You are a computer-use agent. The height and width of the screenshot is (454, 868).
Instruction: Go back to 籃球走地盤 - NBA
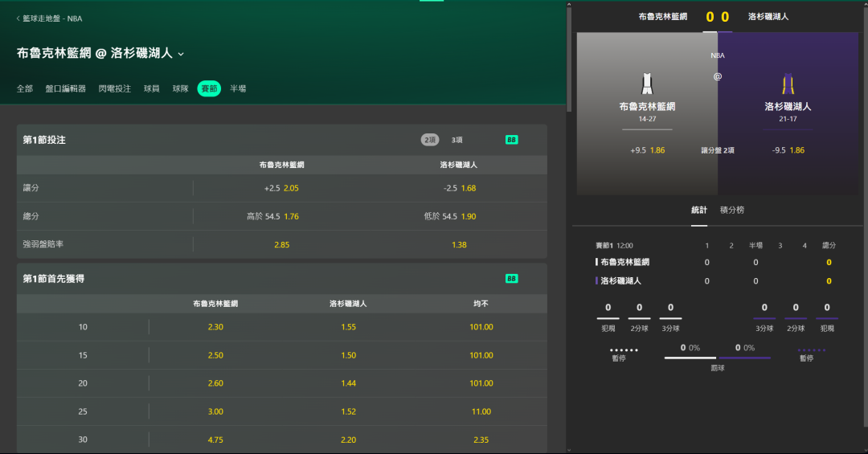pos(49,18)
